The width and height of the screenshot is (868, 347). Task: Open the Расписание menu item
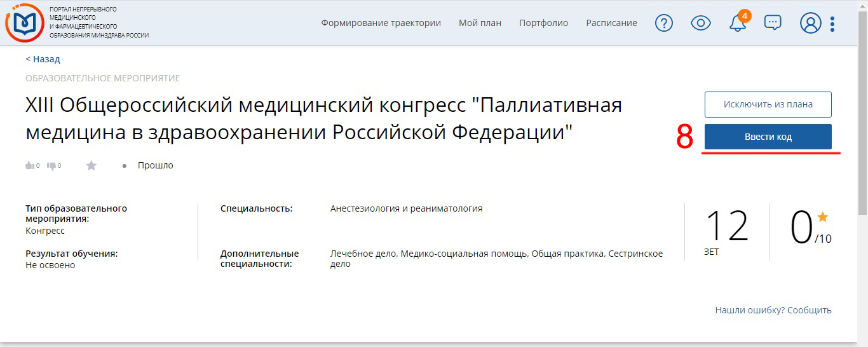click(611, 23)
